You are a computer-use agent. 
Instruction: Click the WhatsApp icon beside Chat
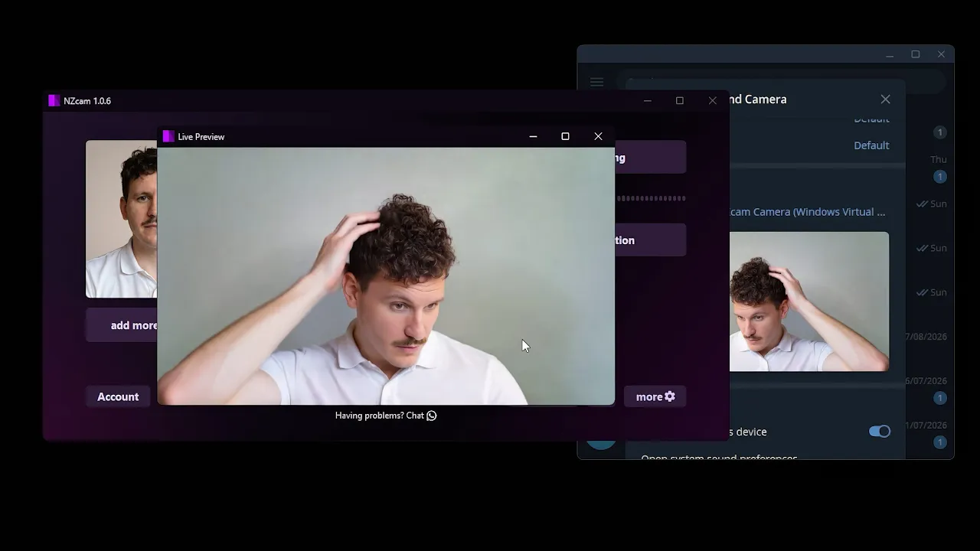(x=432, y=416)
